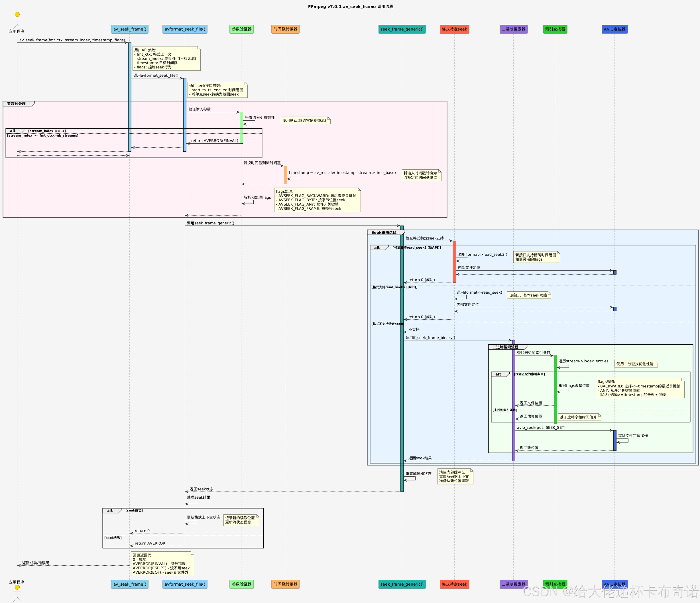Click the 参数预处理 group frame label
The height and width of the screenshot is (603, 700).
17,104
